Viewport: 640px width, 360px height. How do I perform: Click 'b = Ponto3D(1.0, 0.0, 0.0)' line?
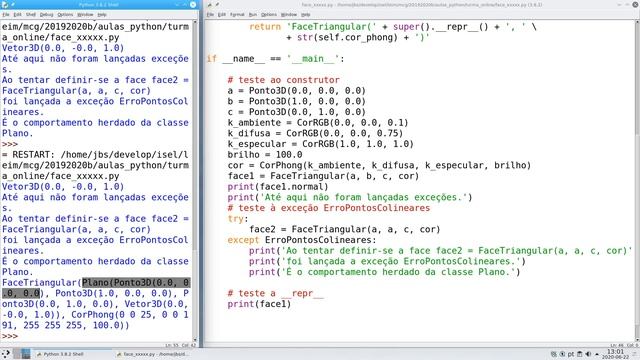point(297,101)
